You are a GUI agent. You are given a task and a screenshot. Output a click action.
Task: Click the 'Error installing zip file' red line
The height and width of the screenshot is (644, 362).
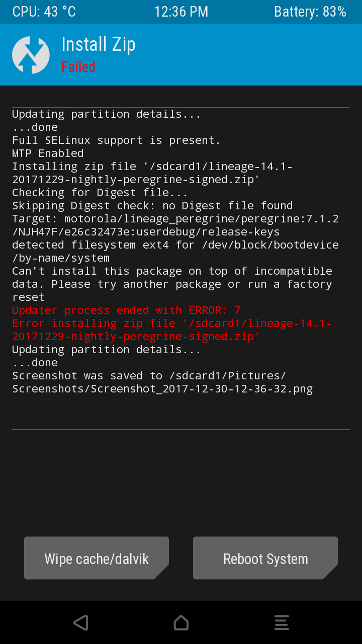172,330
